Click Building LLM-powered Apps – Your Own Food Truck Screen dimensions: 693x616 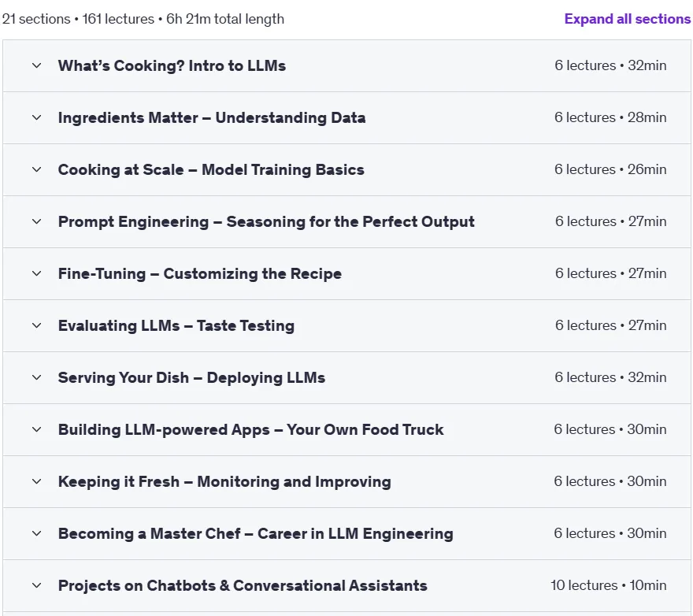coord(250,430)
